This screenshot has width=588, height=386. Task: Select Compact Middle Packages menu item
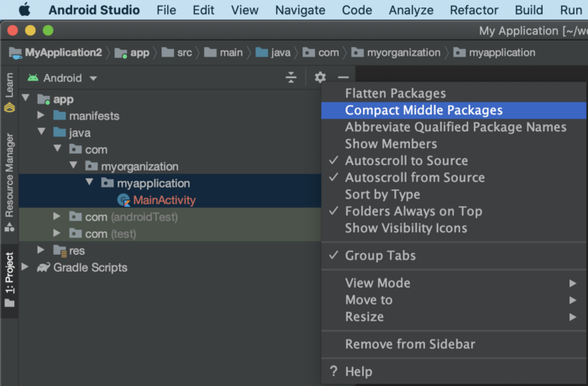423,110
